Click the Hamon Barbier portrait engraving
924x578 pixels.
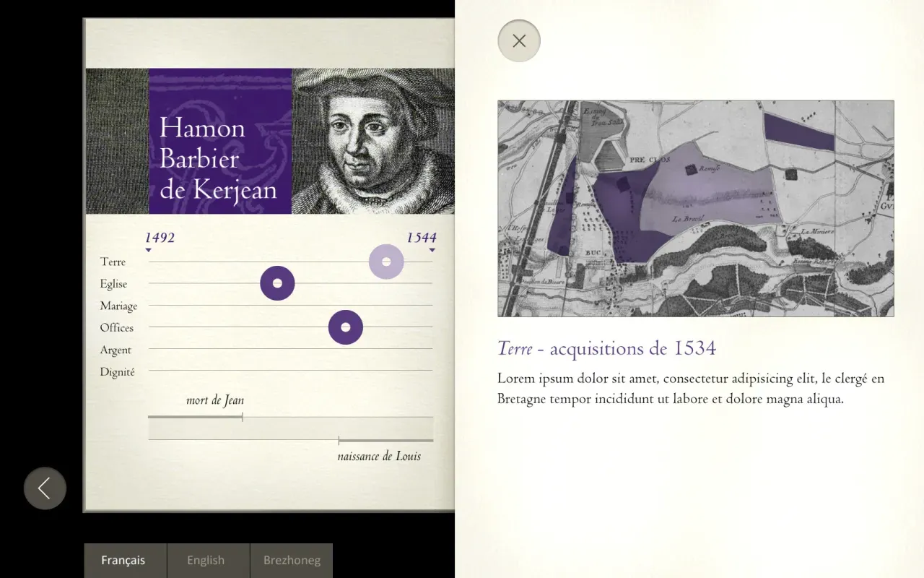pos(372,141)
